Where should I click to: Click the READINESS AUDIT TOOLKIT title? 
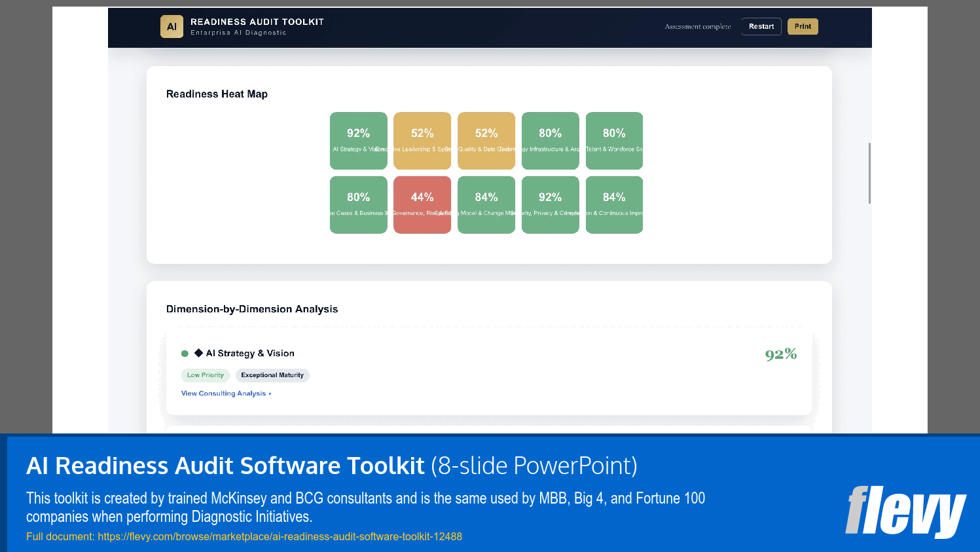coord(257,22)
